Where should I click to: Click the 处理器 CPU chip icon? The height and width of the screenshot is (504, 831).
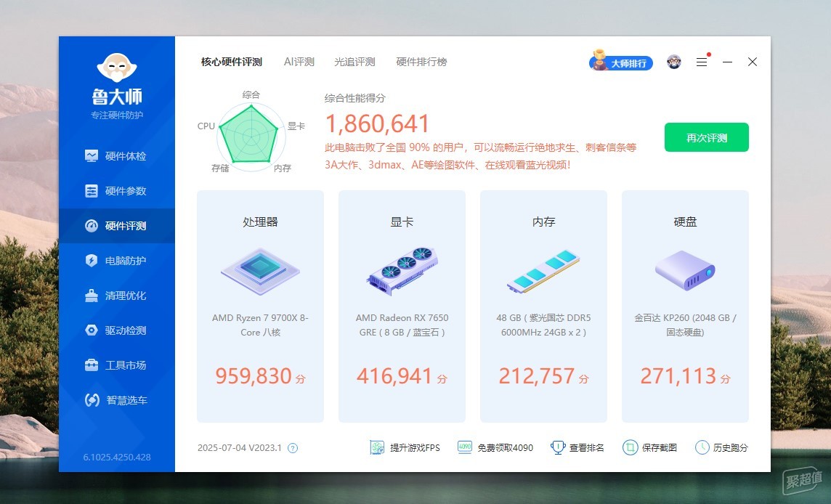[x=260, y=272]
